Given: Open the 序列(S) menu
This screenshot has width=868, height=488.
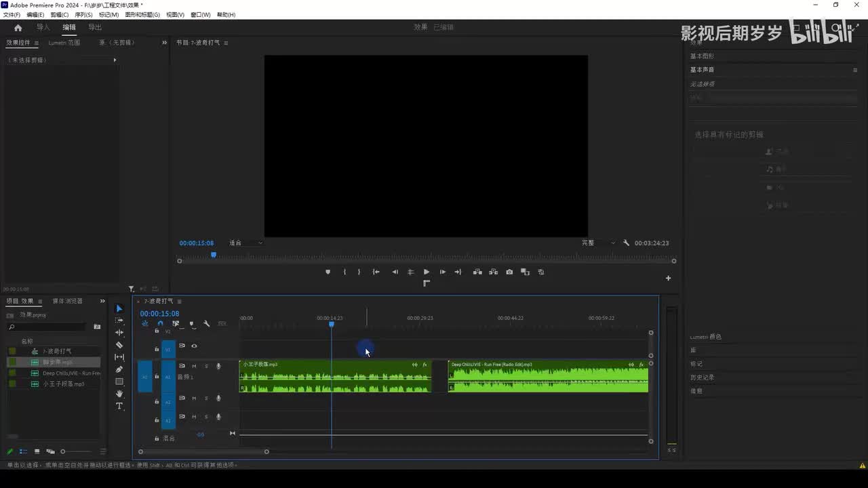Looking at the screenshot, I should click(x=83, y=14).
